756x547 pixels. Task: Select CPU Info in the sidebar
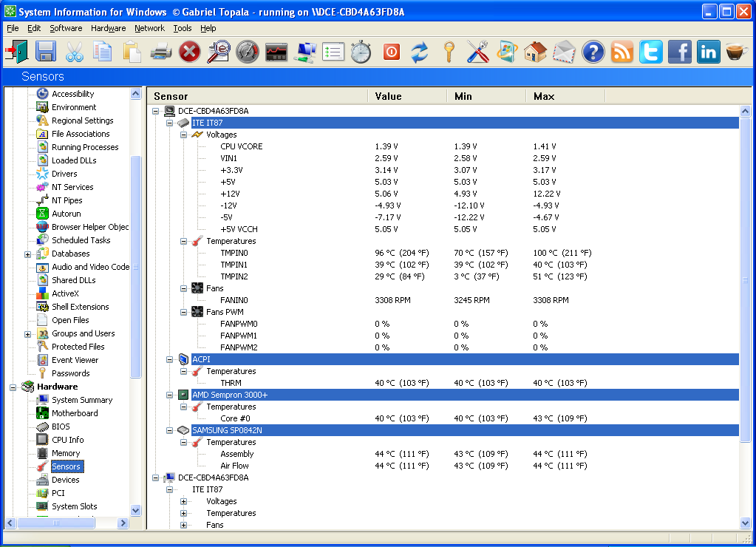point(67,440)
